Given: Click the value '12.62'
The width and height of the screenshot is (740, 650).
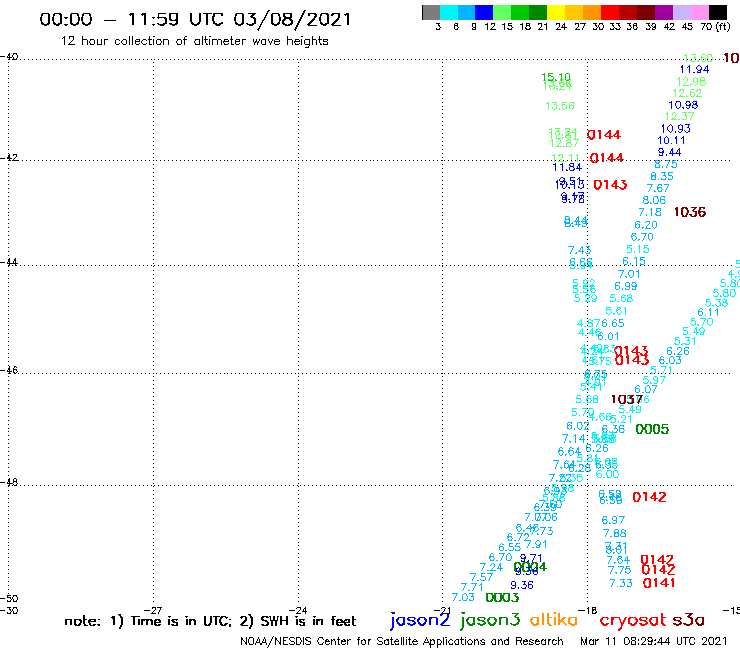Looking at the screenshot, I should click(x=687, y=93).
